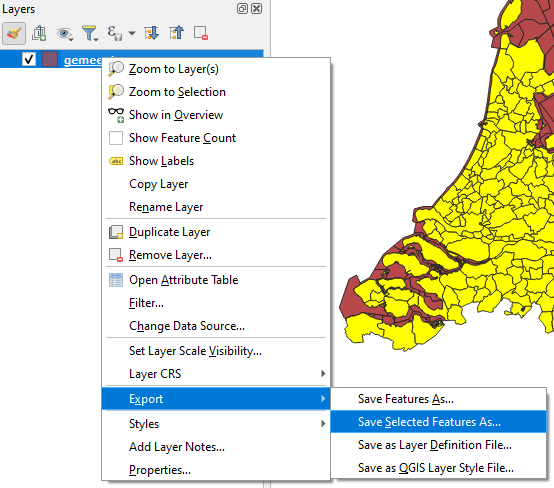Click Remove Layer/Group toolbar icon
554x488 pixels.
coord(201,34)
